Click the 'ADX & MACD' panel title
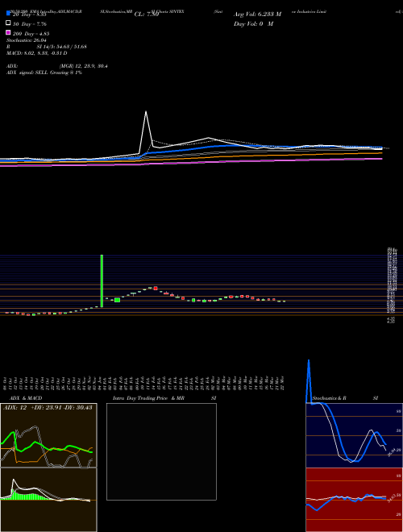403x532 pixels. 26,398
